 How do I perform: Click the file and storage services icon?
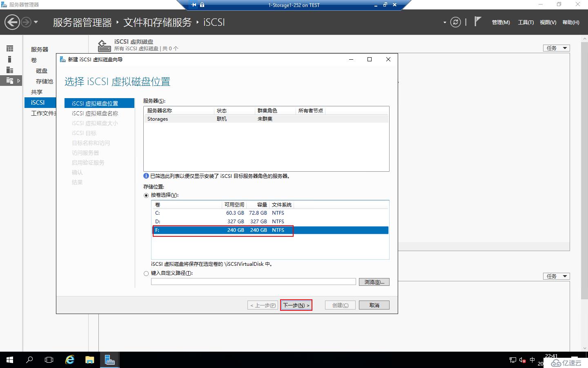10,81
